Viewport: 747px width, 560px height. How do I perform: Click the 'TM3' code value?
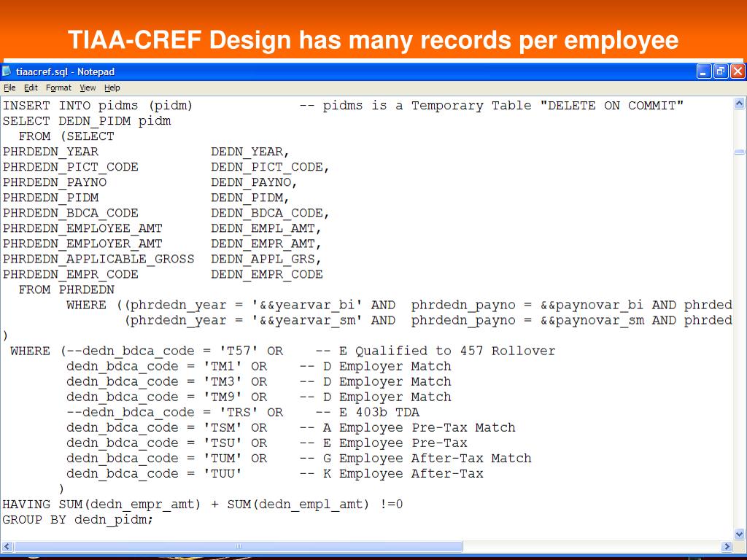point(222,381)
